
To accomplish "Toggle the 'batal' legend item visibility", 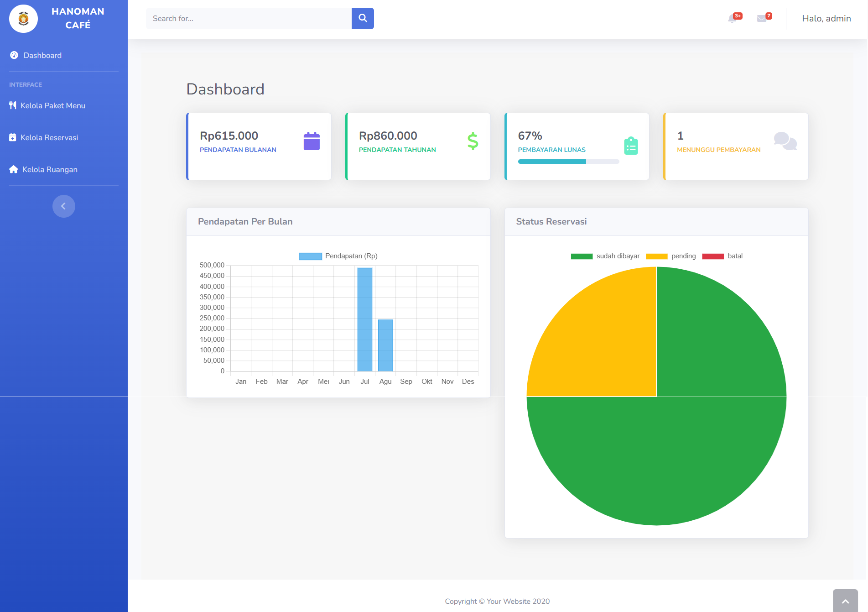I will pyautogui.click(x=722, y=256).
